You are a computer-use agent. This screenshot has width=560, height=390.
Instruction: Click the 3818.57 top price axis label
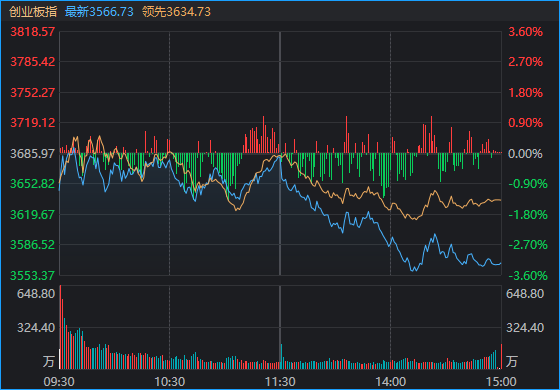click(x=33, y=32)
